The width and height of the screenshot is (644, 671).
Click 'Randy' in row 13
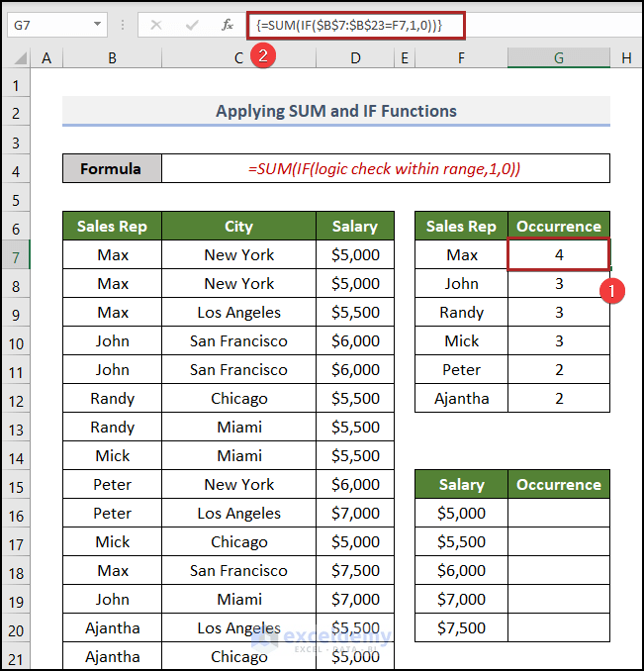(x=112, y=428)
